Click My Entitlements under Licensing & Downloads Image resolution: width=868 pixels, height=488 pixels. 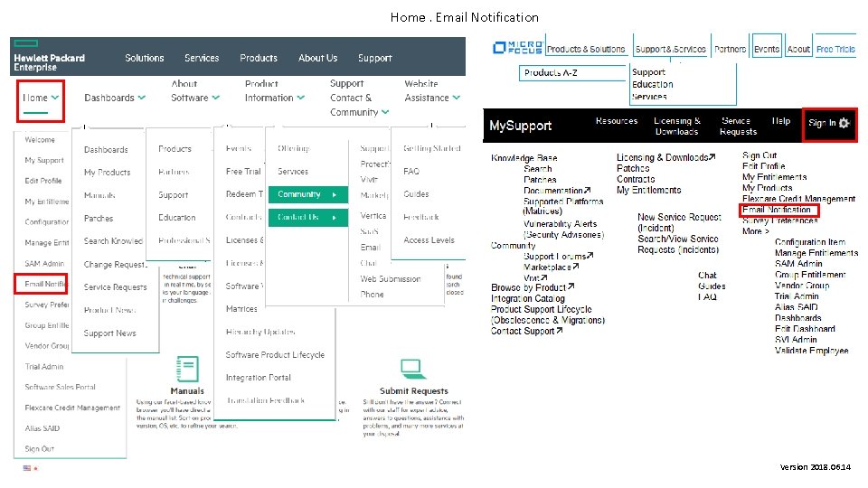point(649,190)
